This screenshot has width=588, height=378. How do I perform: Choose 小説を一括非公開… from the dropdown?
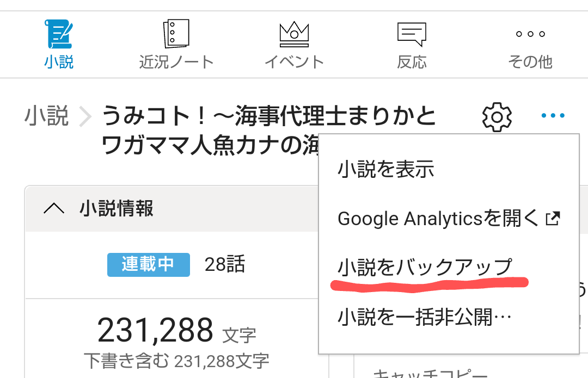tap(425, 317)
